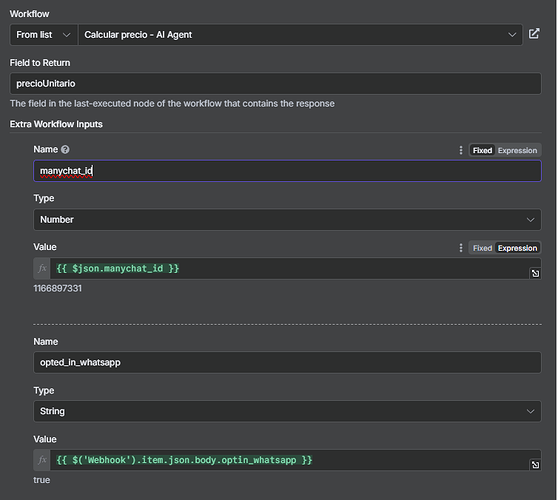Click the opted_in_whatsapp name input field

287,363
